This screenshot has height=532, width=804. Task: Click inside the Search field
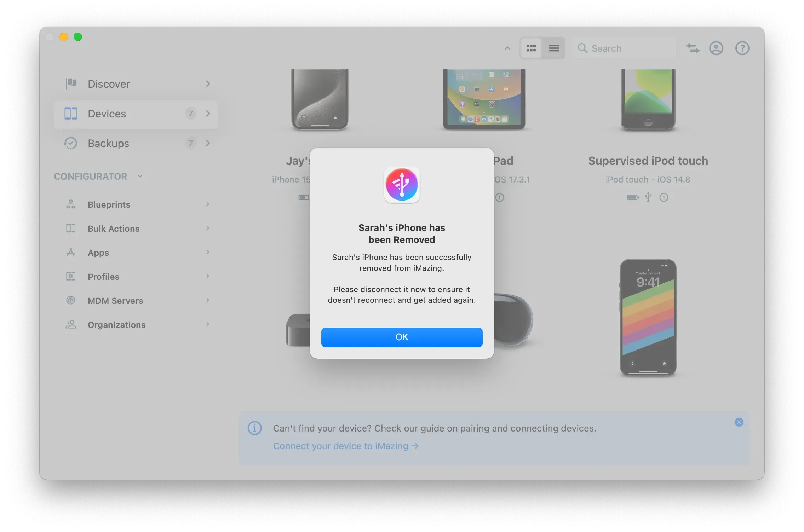(x=625, y=48)
